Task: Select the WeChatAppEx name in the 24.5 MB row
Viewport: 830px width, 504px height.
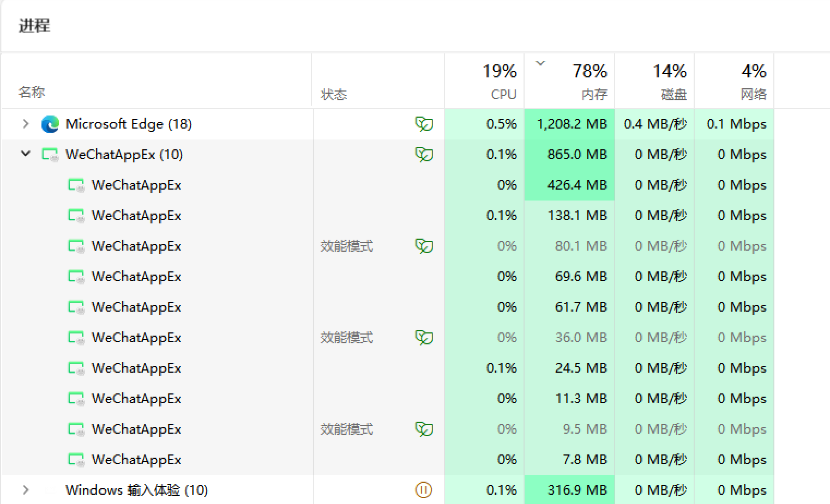Action: [136, 368]
